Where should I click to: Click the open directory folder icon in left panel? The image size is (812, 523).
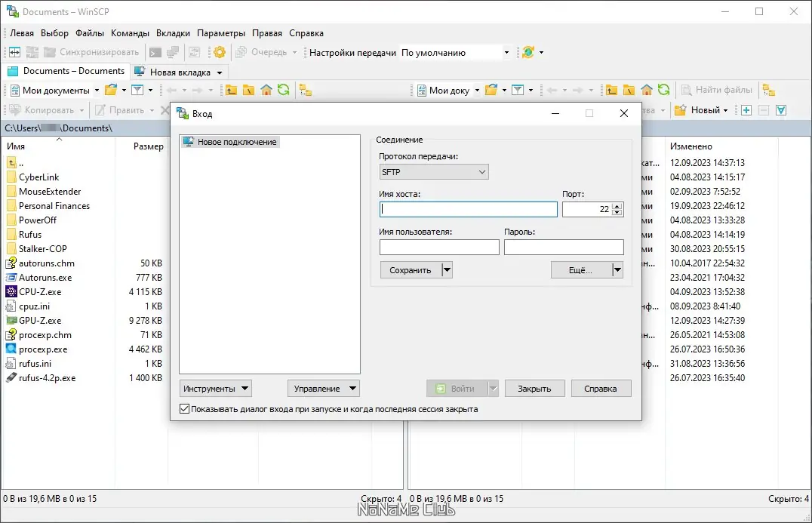(x=111, y=90)
